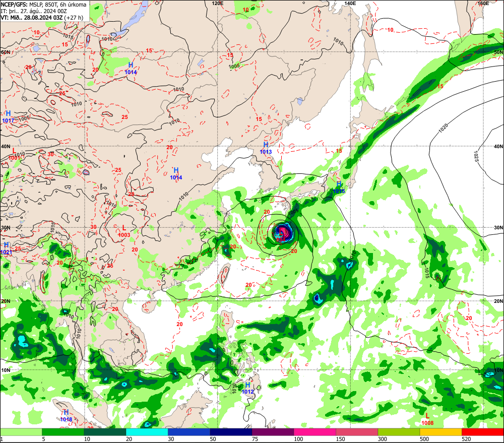The height and width of the screenshot is (443, 504).
Task: Click the L 1001 low pressure marker
Action: pyautogui.click(x=14, y=154)
